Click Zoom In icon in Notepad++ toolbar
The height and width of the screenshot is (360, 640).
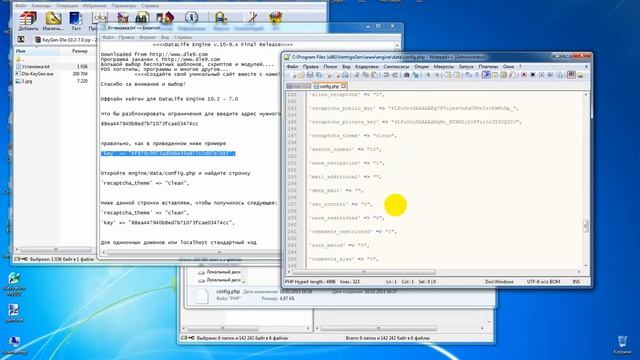(428, 75)
